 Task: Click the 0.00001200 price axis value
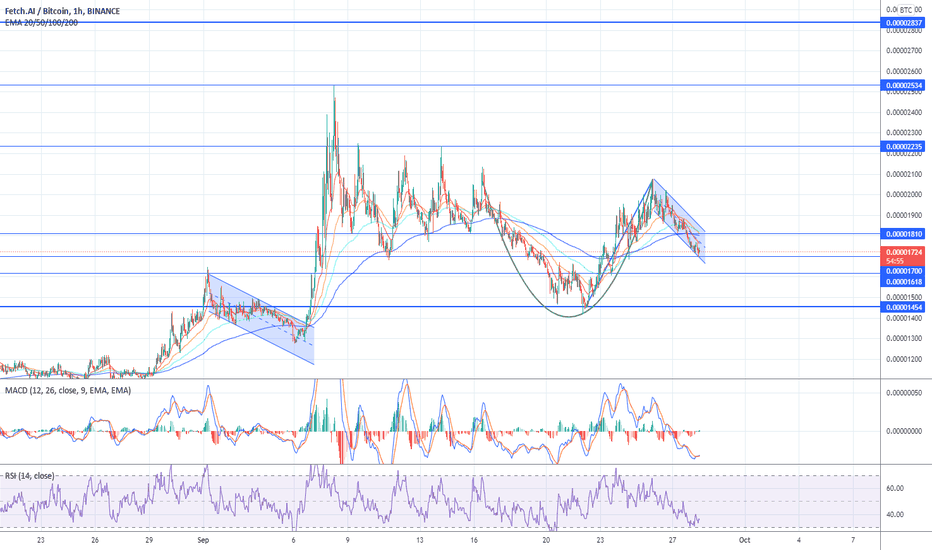(904, 359)
